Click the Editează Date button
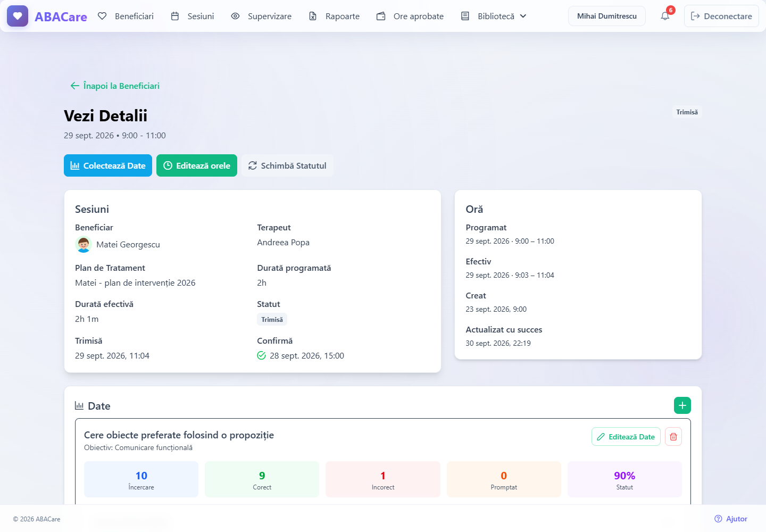 626,437
